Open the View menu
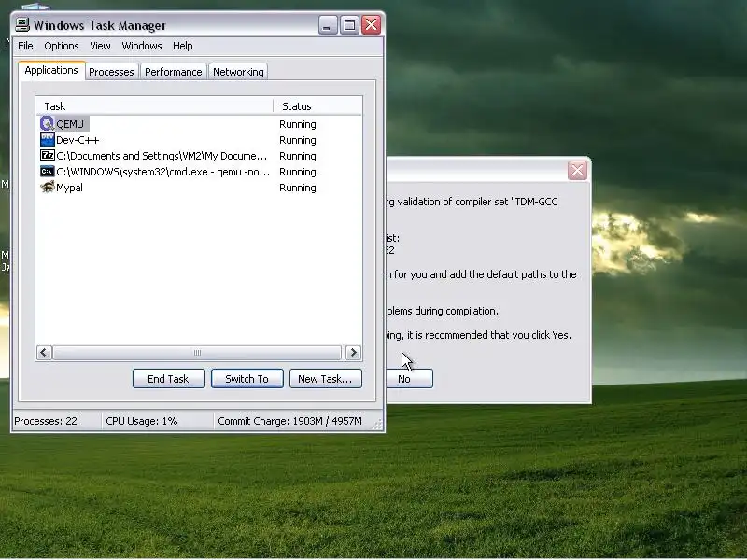Image resolution: width=747 pixels, height=560 pixels. pyautogui.click(x=100, y=46)
